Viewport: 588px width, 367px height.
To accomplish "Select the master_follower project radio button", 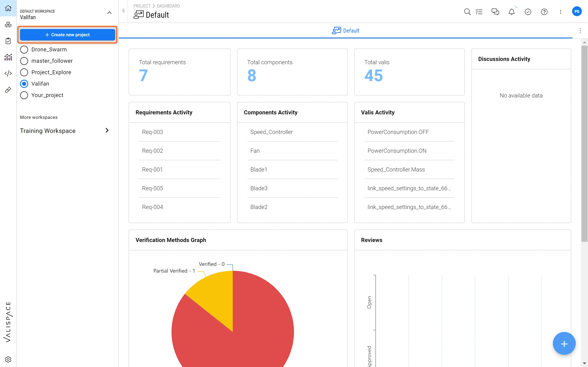I will 24,61.
